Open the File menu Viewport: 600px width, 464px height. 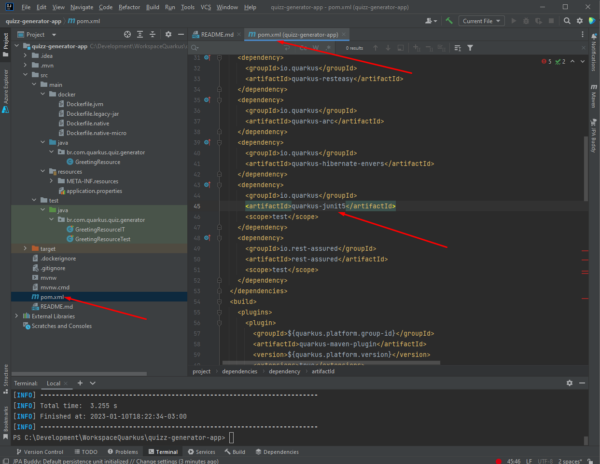click(x=26, y=7)
